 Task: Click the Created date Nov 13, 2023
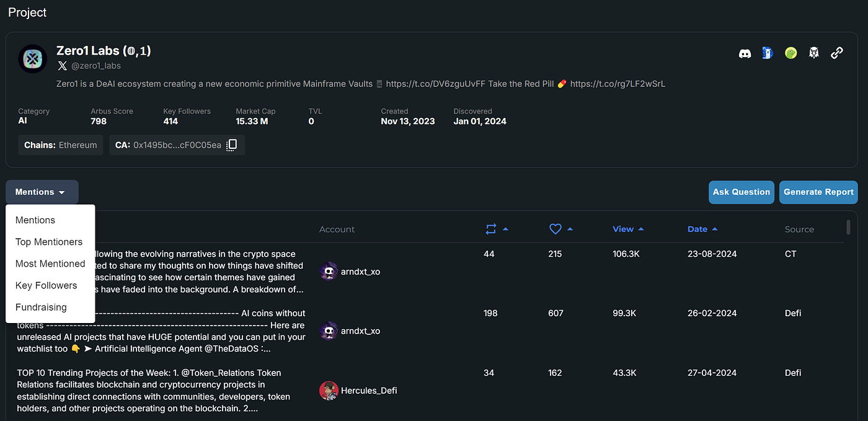click(408, 122)
